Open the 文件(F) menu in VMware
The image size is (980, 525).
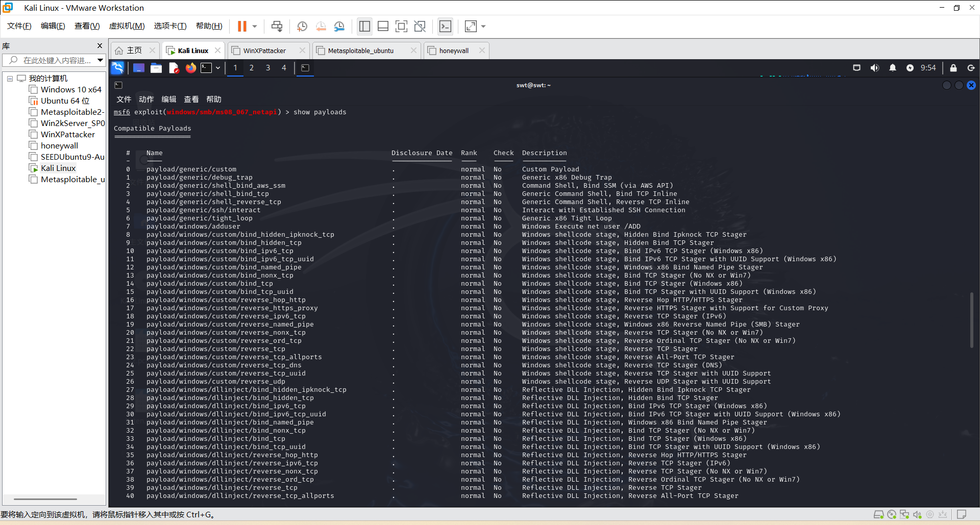[x=19, y=26]
